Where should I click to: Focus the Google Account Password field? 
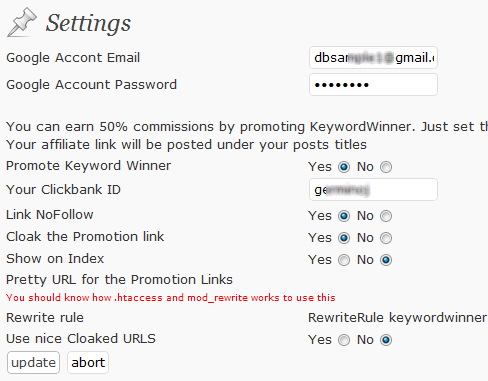coord(373,85)
